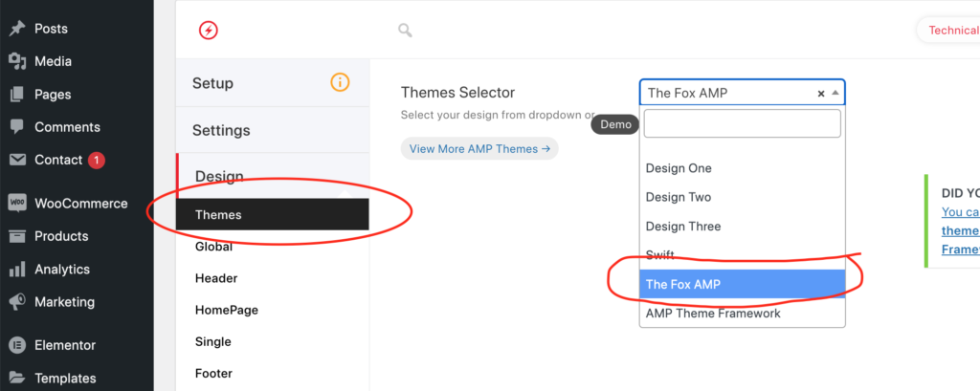Open the Setup section tab
The height and width of the screenshot is (391, 980).
[x=273, y=82]
